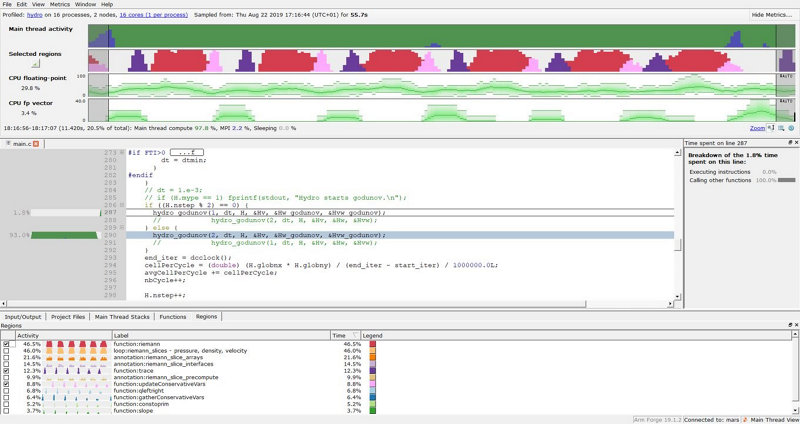The height and width of the screenshot is (424, 800).
Task: Click the Label column header
Action: pyautogui.click(x=221, y=335)
